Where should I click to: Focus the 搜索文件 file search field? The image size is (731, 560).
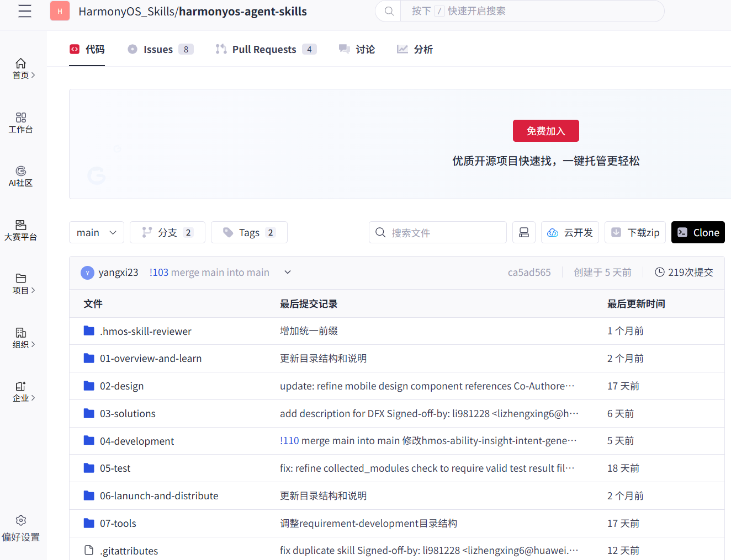tap(438, 232)
